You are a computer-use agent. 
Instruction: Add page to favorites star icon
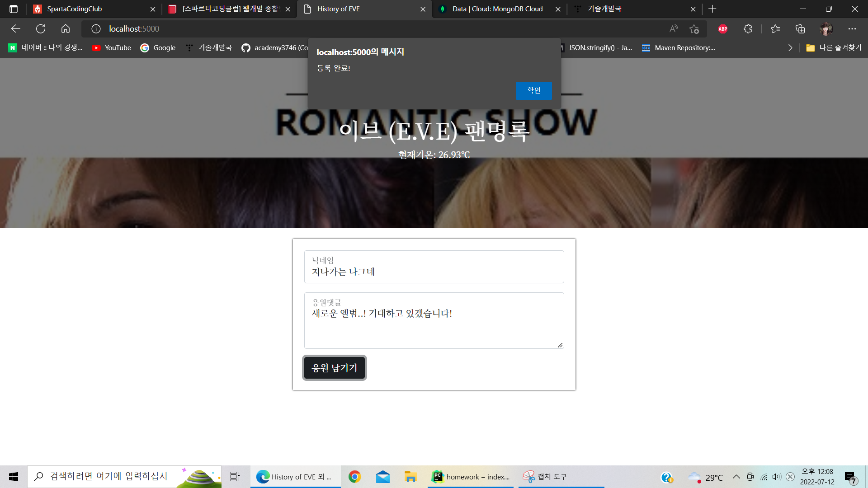coord(694,29)
